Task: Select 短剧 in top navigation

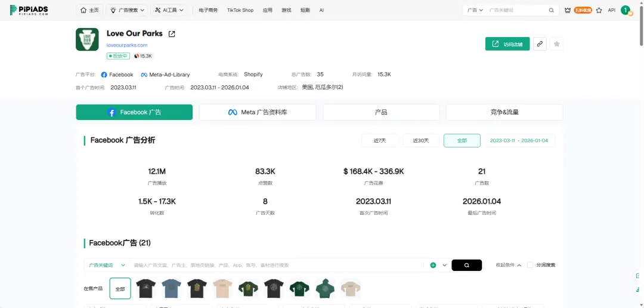Action: coord(305,10)
